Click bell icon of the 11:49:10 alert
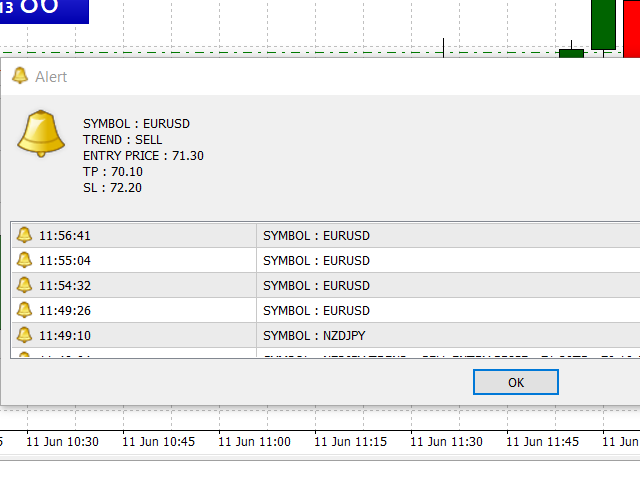The height and width of the screenshot is (480, 640). point(25,335)
